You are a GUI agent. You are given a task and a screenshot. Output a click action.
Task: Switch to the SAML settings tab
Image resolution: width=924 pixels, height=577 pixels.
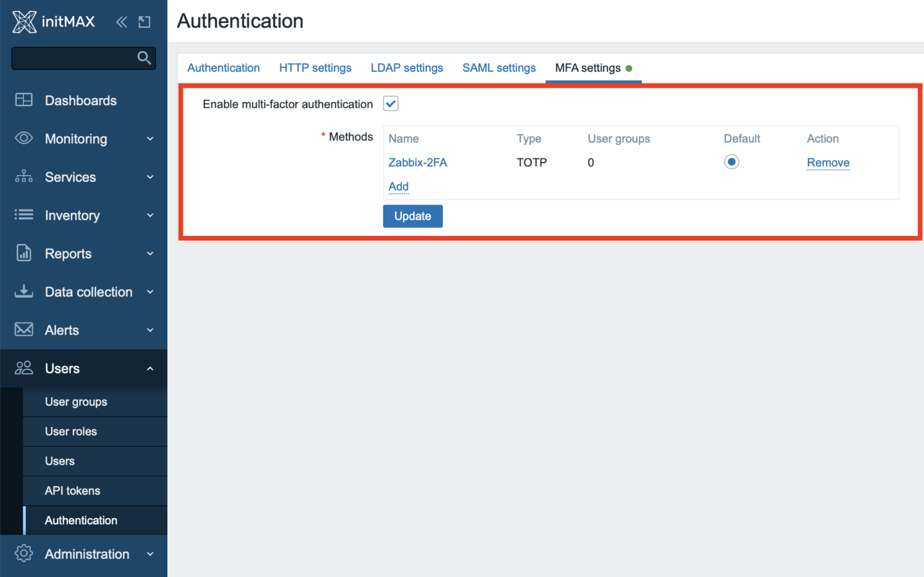pos(499,67)
